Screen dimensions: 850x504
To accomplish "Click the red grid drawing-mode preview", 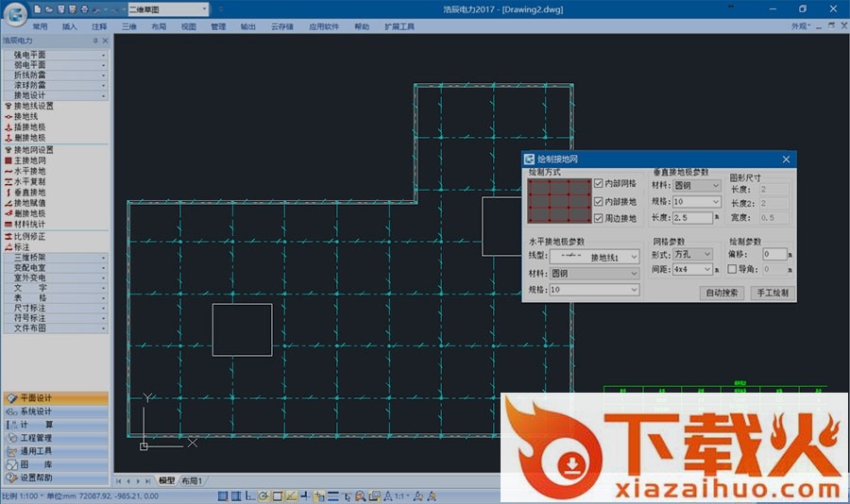I will (559, 201).
